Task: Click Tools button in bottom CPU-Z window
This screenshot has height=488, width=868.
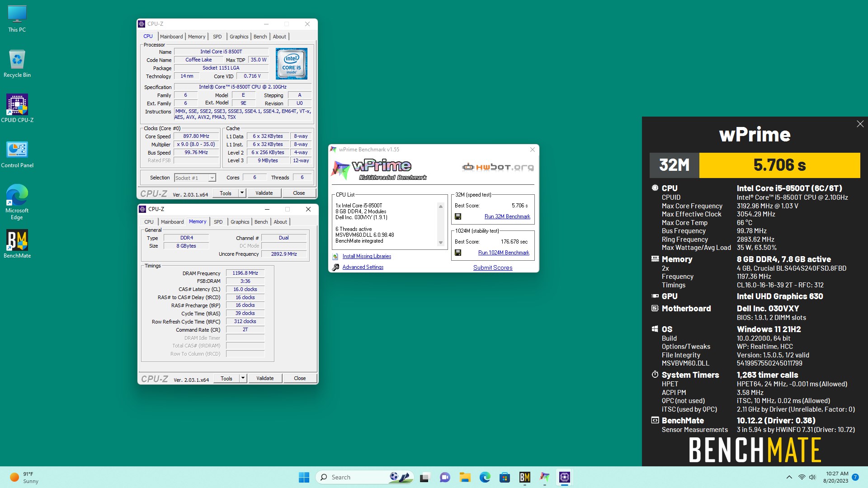Action: click(226, 378)
